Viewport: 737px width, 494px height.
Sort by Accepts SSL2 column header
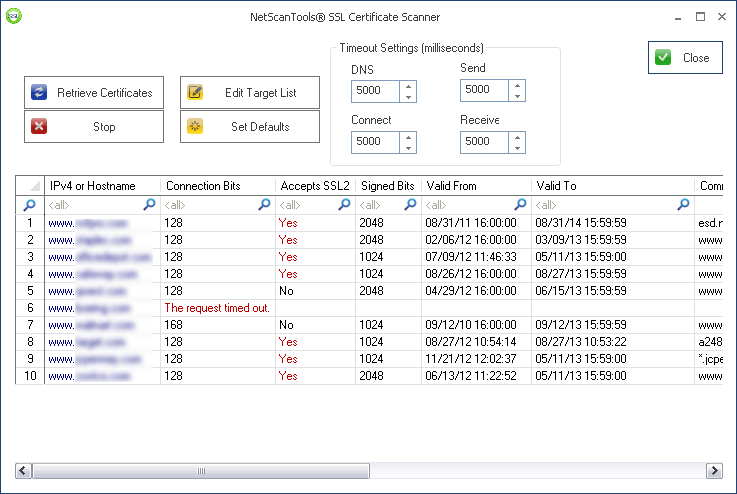tap(315, 186)
